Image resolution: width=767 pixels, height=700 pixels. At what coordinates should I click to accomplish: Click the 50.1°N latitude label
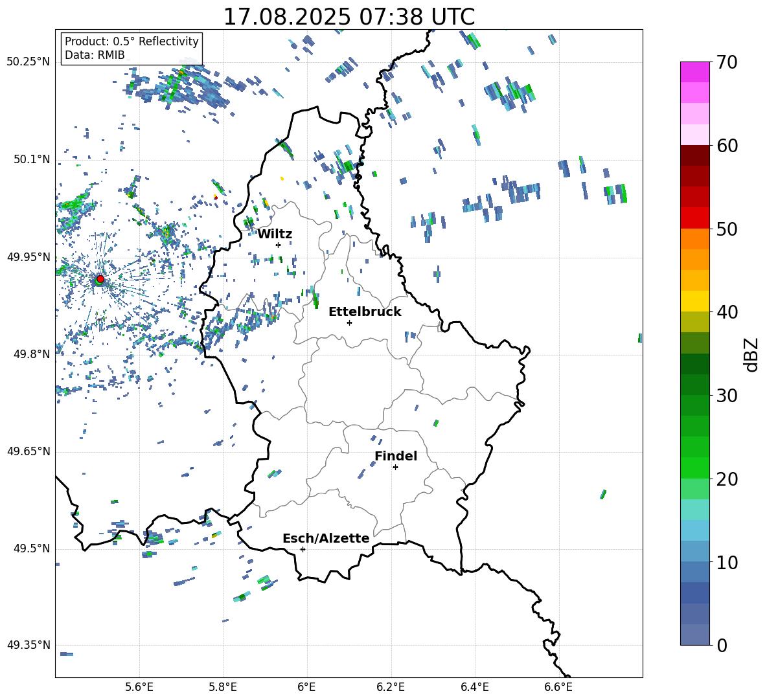(32, 160)
